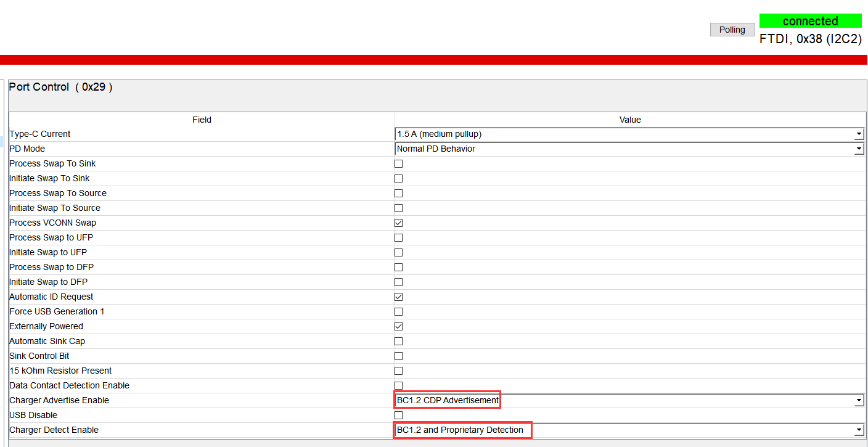
Task: Click the Data Contact Detection Enable label
Action: click(x=70, y=385)
